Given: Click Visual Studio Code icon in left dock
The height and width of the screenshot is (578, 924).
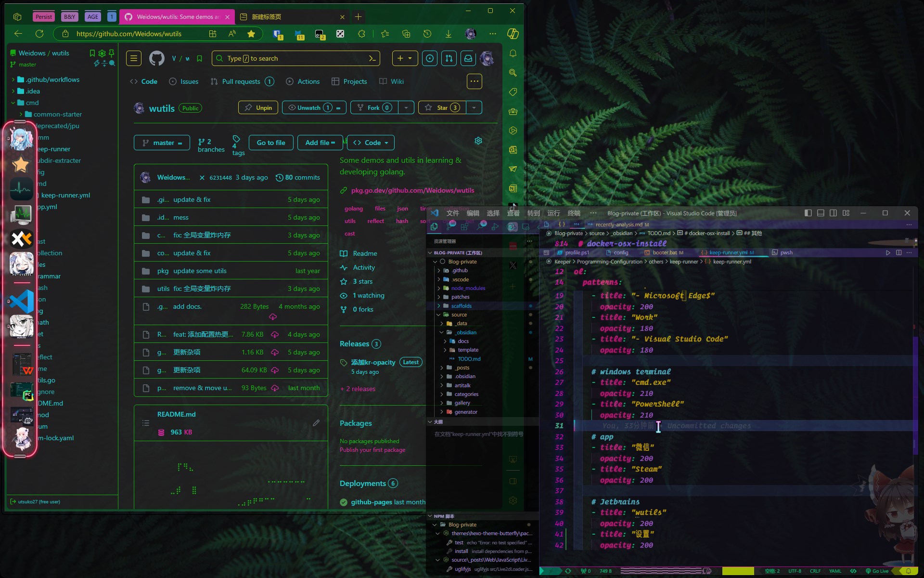Looking at the screenshot, I should 22,302.
